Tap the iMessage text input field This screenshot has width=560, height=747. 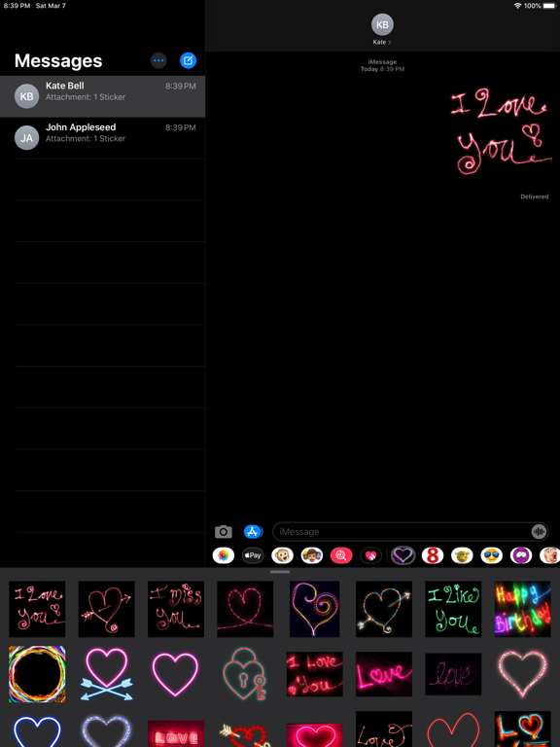click(410, 532)
